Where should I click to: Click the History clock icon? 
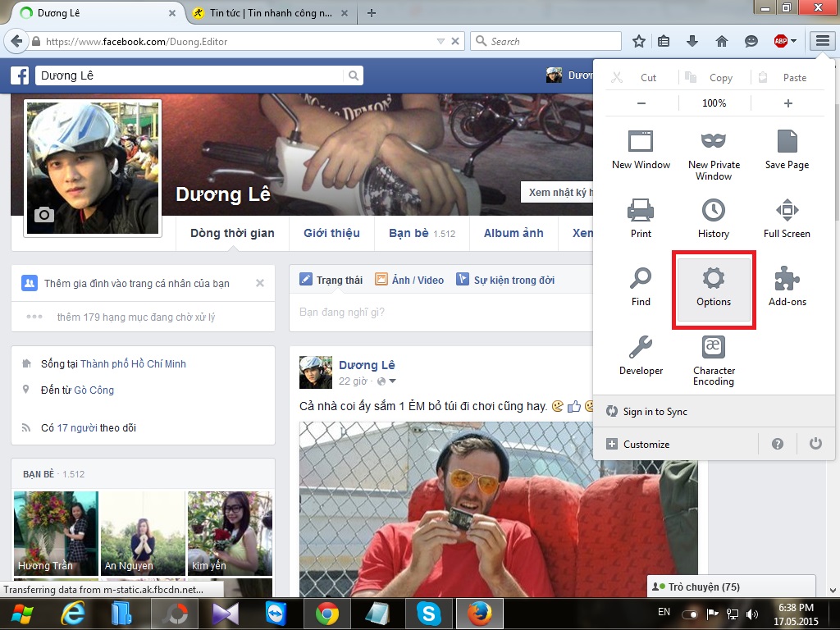[x=713, y=211]
